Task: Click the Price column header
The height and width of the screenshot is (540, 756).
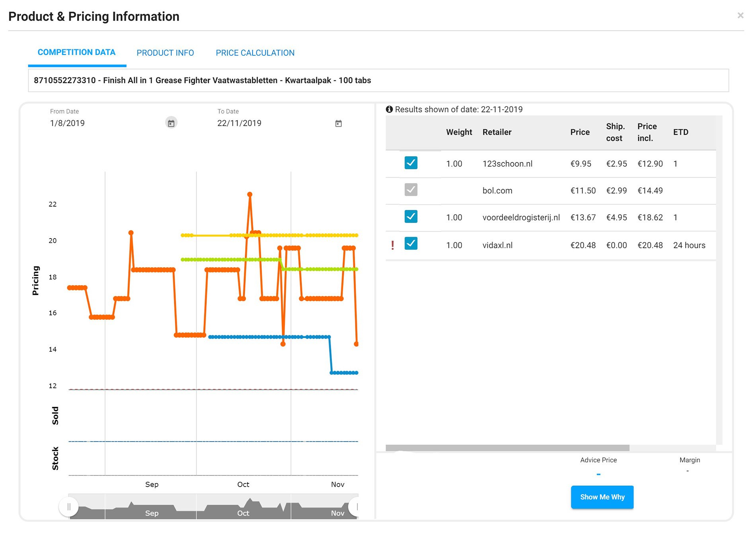Action: (x=580, y=132)
